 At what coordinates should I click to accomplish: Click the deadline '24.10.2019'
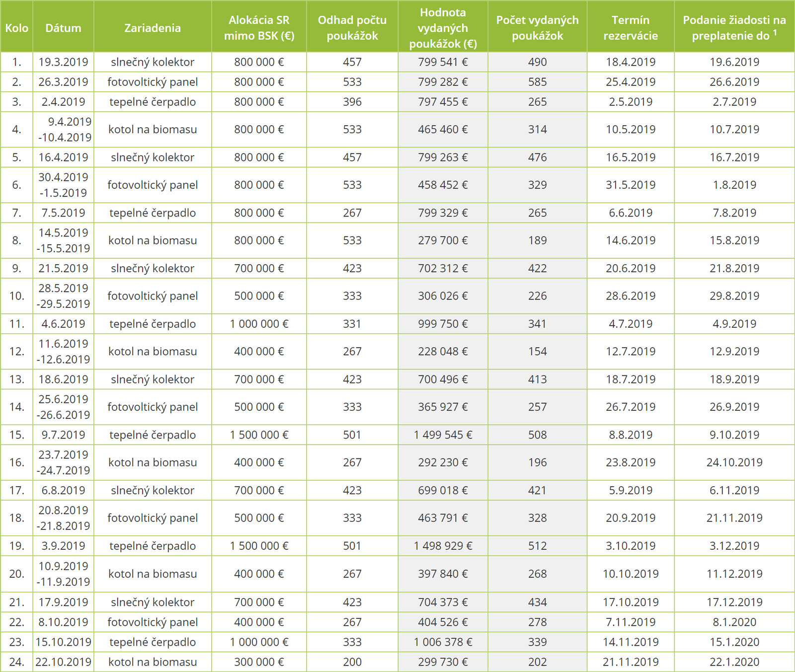pos(734,462)
